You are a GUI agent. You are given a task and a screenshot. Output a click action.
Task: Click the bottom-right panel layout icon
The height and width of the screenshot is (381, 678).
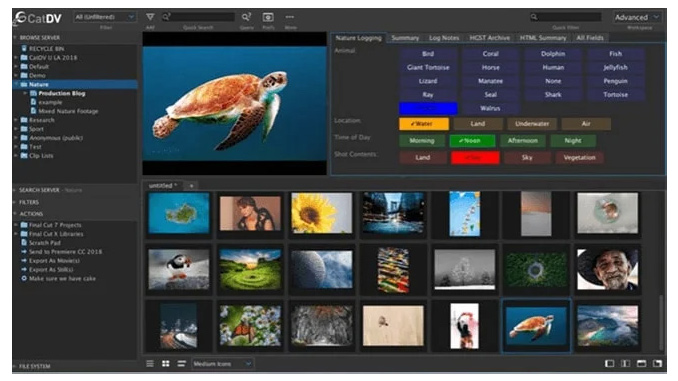tap(657, 363)
